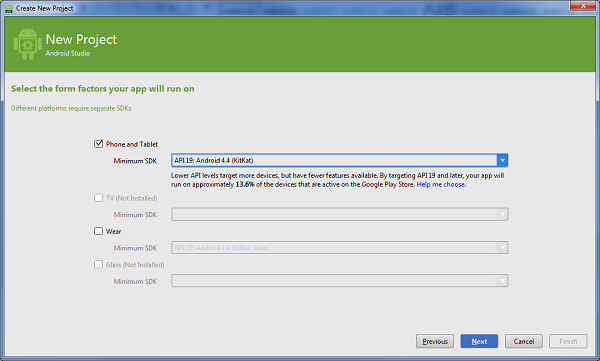Open the Wear Minimum SDK dropdown
The image size is (600, 361).
(339, 248)
